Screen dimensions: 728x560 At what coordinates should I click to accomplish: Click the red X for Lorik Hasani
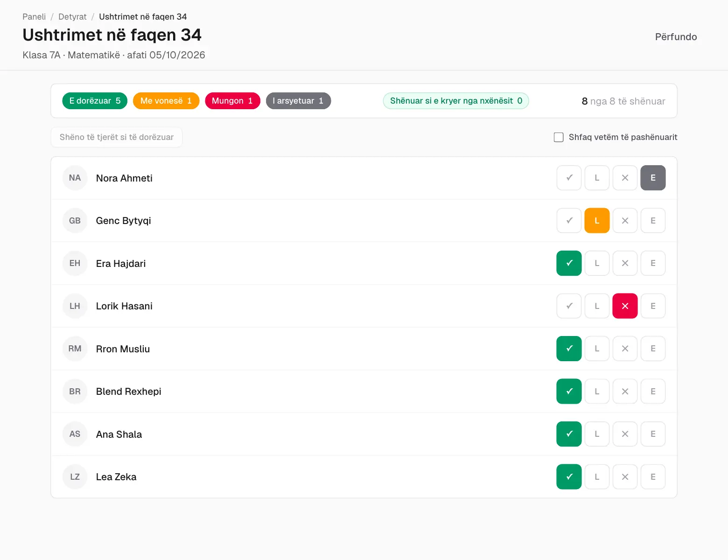[x=625, y=306]
